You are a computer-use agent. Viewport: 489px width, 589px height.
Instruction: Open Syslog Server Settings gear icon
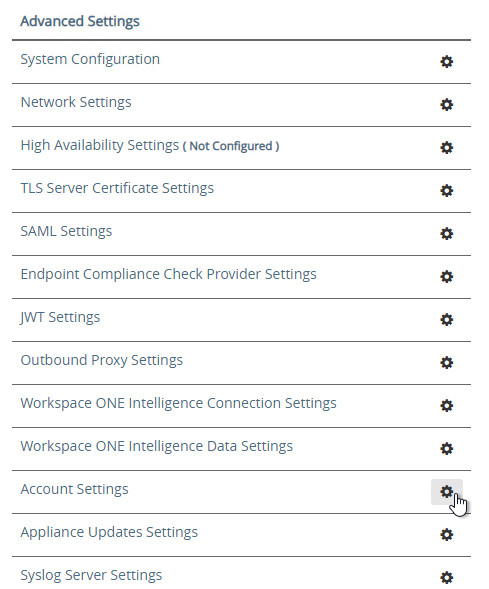pyautogui.click(x=447, y=577)
